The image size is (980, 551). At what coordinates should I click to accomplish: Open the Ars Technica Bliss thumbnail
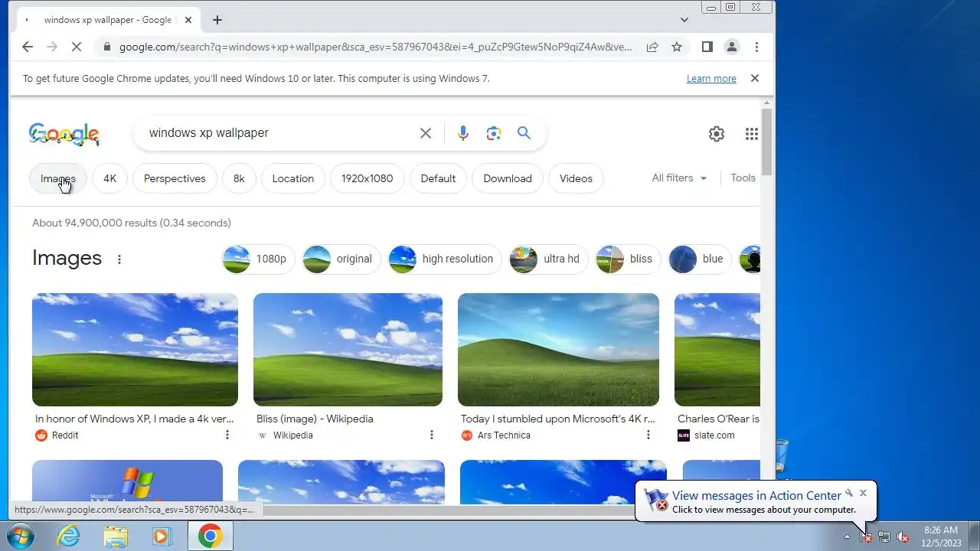coord(558,350)
